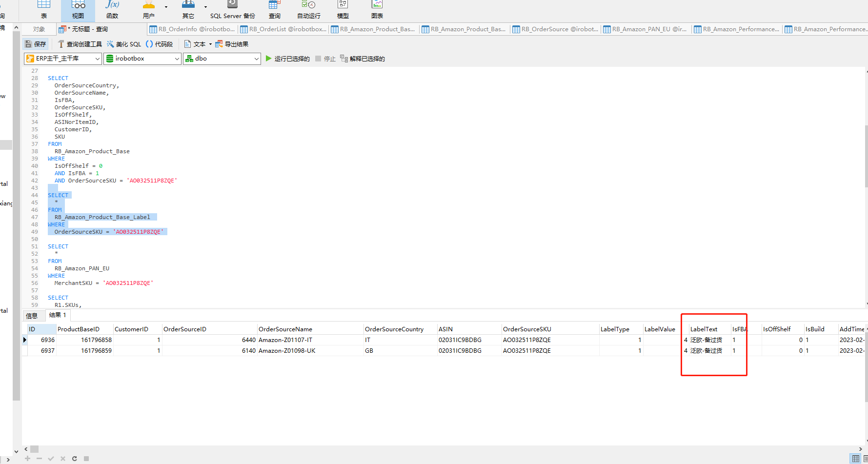
Task: Switch to the RB_OrderList @irobotbox... tab
Action: (x=283, y=29)
